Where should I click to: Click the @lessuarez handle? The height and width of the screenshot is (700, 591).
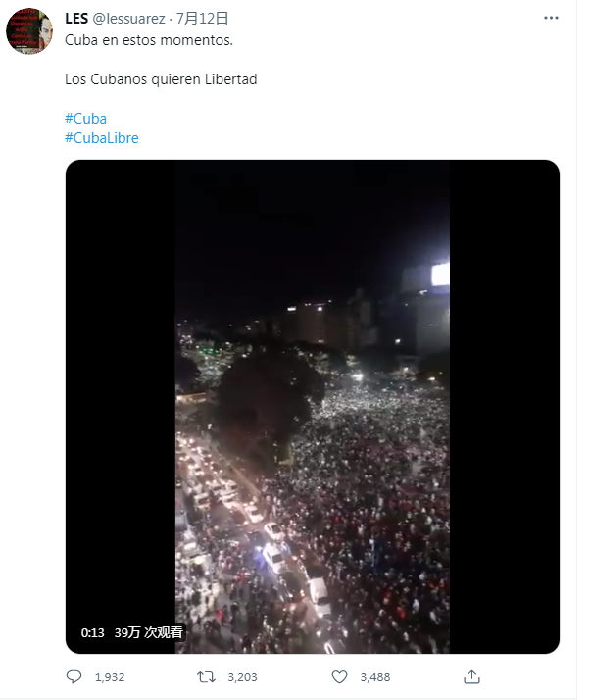pos(128,19)
